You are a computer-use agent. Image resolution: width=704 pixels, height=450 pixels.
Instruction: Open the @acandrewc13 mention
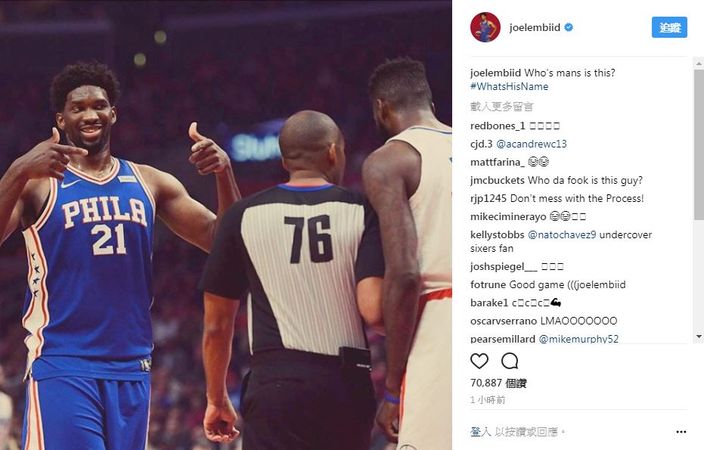point(531,144)
